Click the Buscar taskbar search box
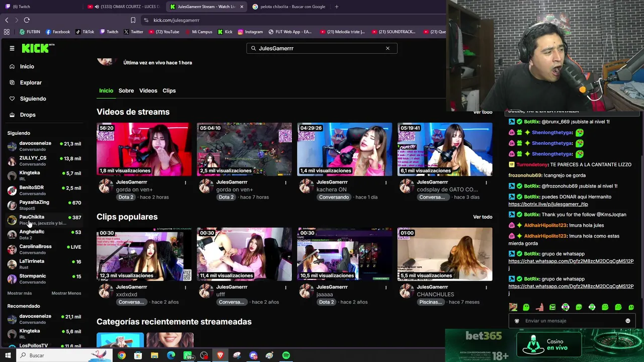 (64, 355)
